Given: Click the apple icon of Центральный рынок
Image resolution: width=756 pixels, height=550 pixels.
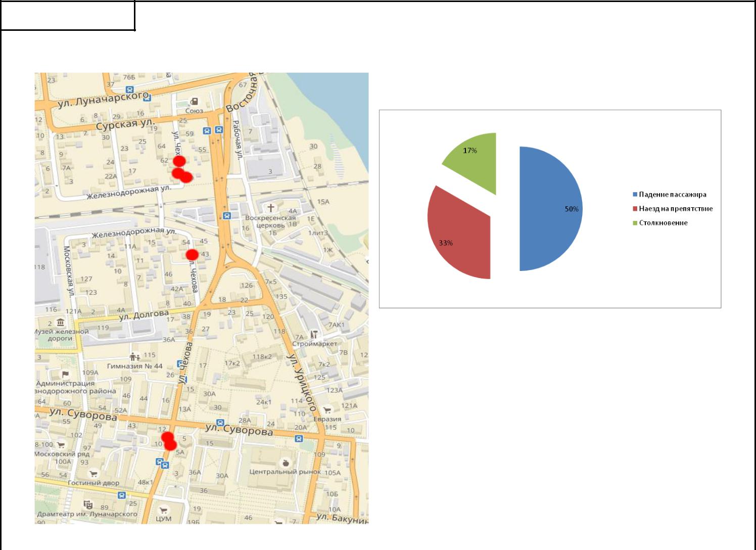Looking at the screenshot, I should coord(286,463).
